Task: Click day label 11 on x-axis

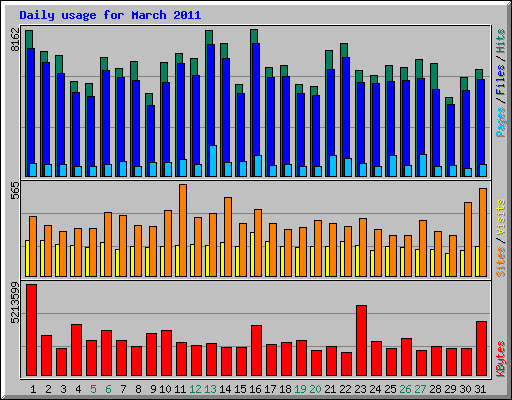Action: point(180,389)
